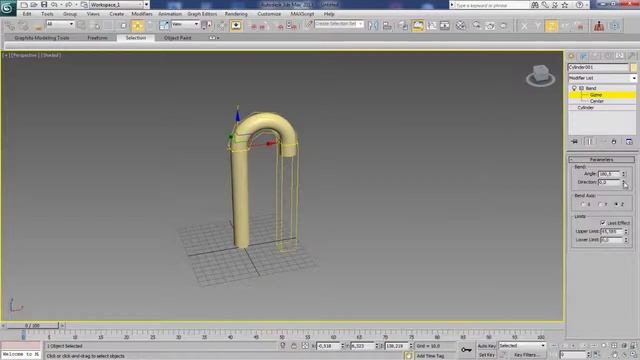Open the 3ds Max application menu logo
Screen dimensions: 640x360
pos(7,7)
